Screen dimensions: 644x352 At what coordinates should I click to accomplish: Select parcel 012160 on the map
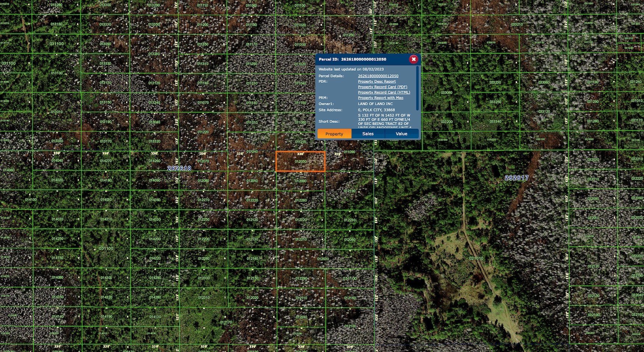[350, 298]
